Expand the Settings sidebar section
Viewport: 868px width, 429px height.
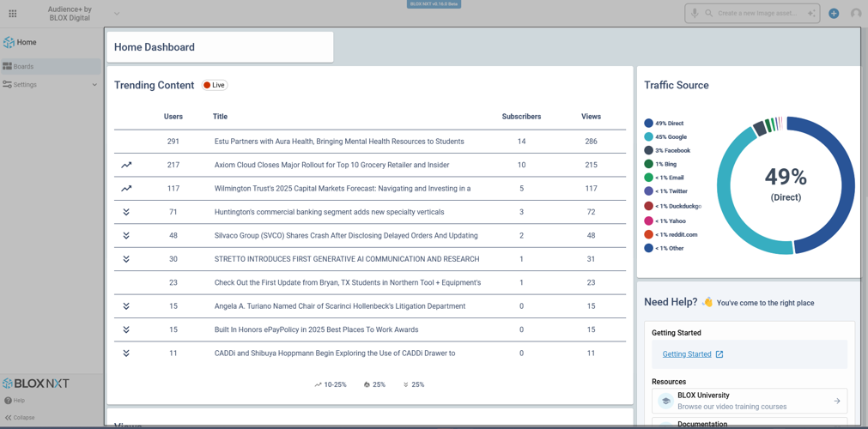click(94, 85)
